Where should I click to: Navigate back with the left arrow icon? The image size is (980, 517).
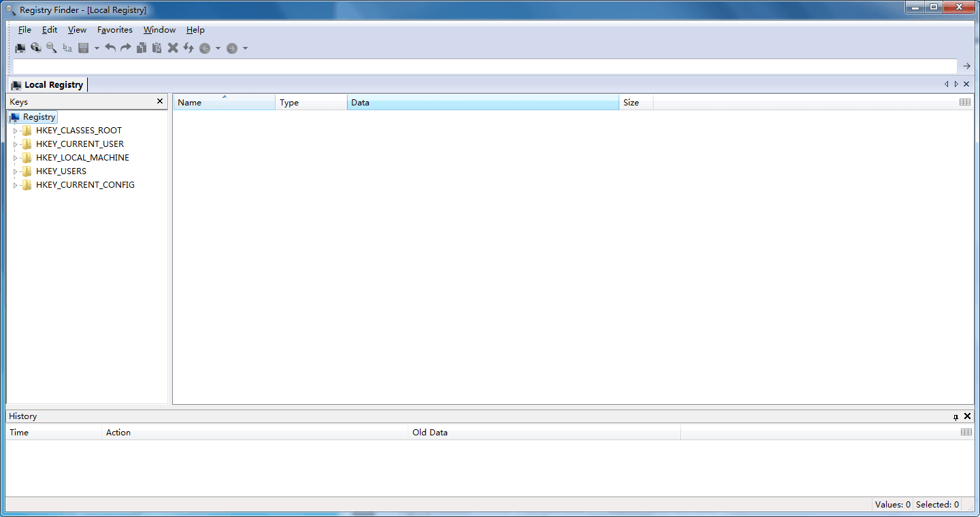pos(205,48)
